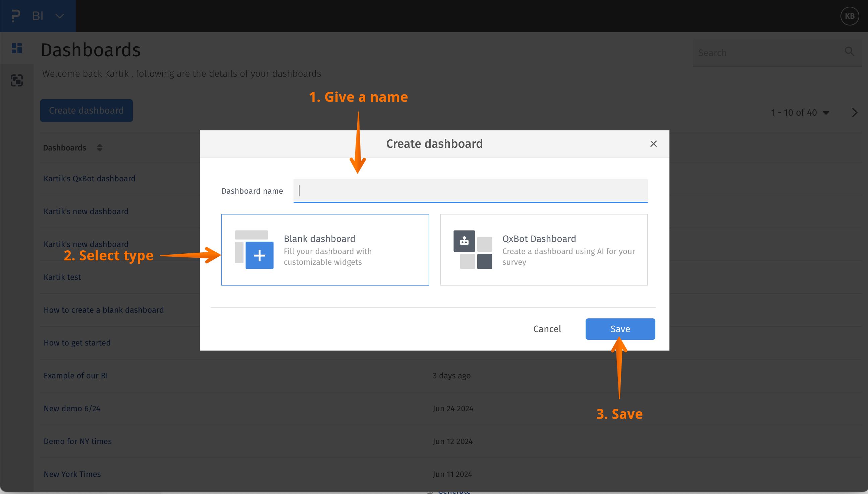This screenshot has width=868, height=494.
Task: Open the New York Times dashboard
Action: pos(72,474)
